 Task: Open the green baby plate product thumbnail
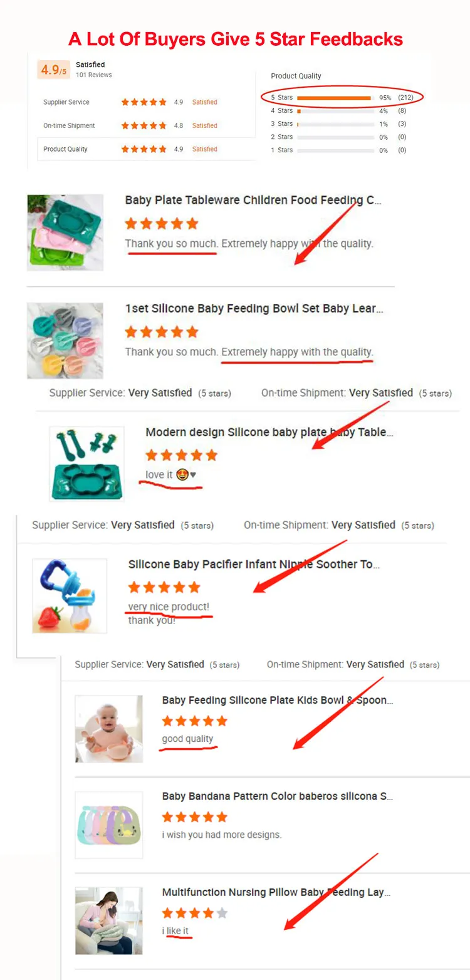point(65,232)
